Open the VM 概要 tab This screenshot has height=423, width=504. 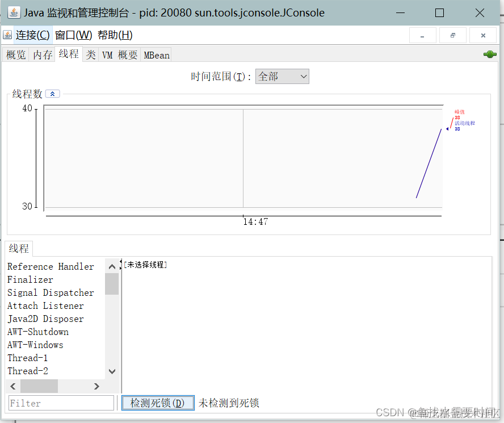click(120, 55)
